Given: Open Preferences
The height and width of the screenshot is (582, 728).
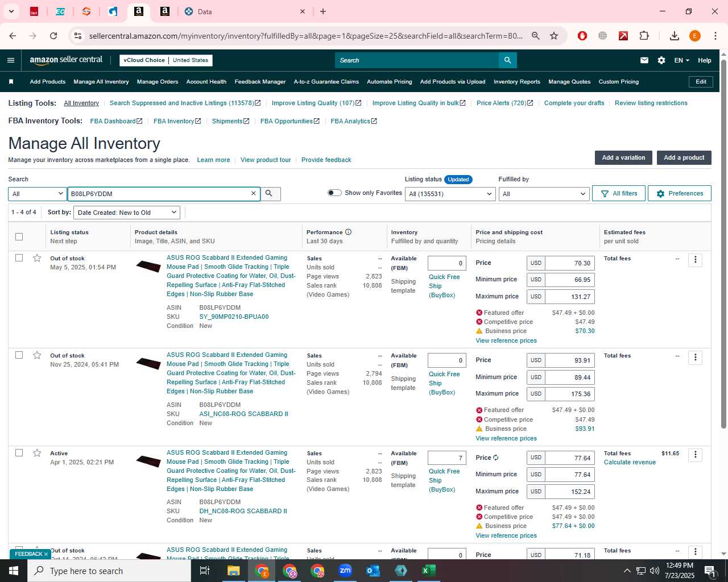Looking at the screenshot, I should (x=680, y=193).
